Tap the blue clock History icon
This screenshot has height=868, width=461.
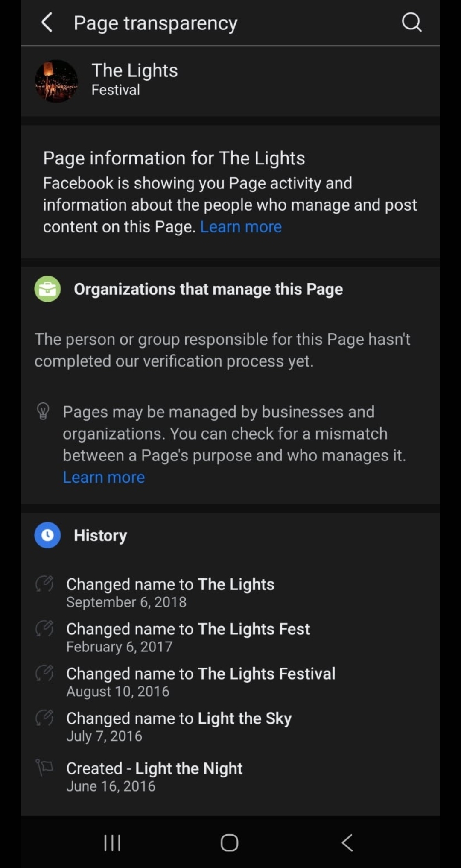47,535
